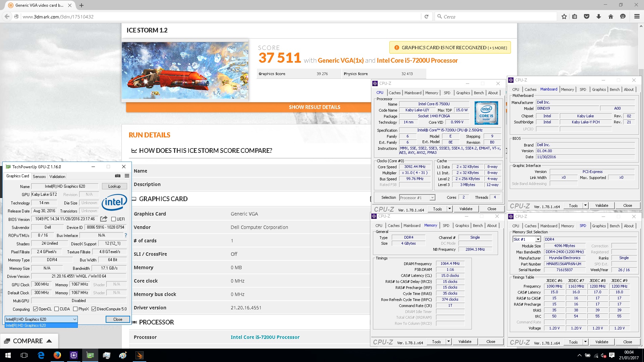Open Graphics tab in CPU-Z Mainboard window

tap(599, 89)
